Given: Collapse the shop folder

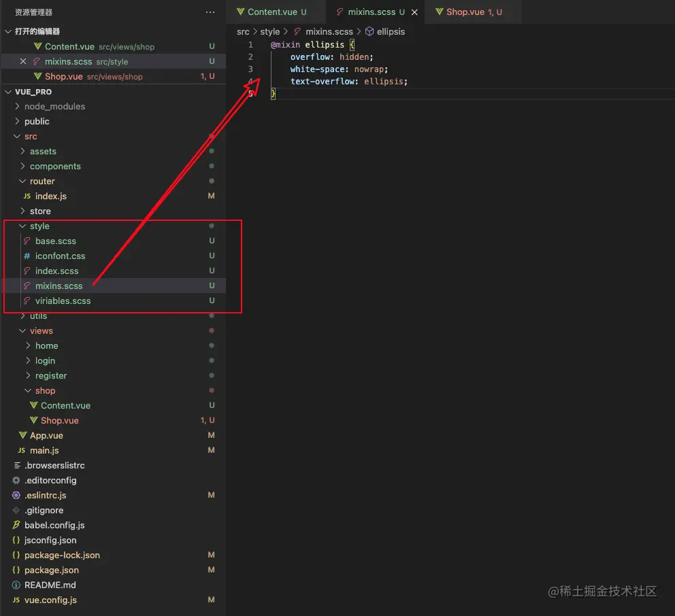Looking at the screenshot, I should (x=29, y=390).
